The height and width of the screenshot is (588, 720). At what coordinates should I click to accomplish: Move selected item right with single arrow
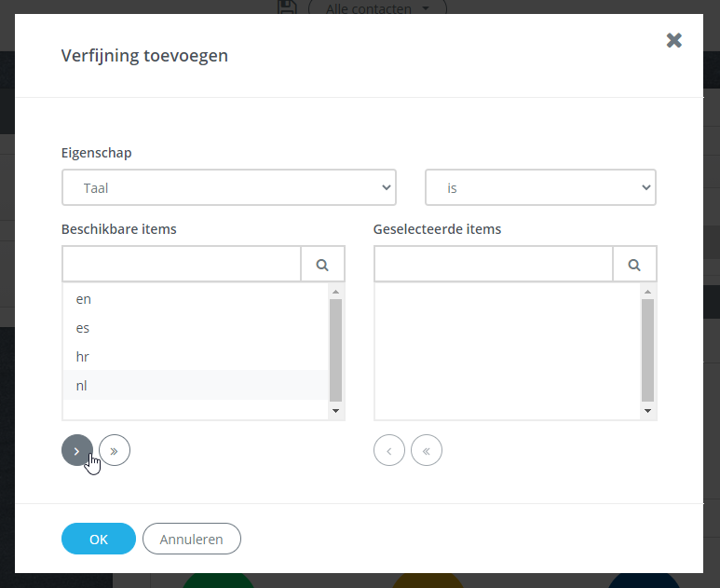77,450
